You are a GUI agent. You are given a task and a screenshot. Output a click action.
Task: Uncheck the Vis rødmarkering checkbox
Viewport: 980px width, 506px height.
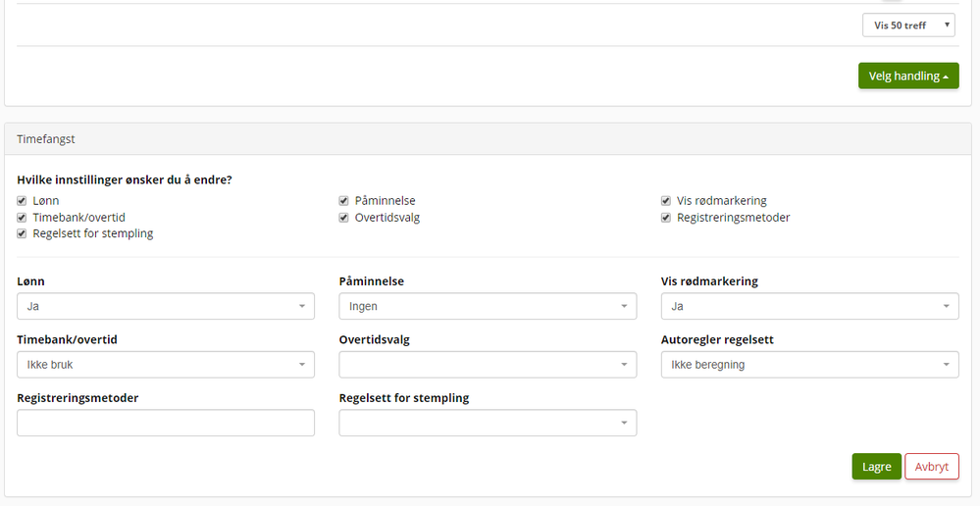[667, 201]
